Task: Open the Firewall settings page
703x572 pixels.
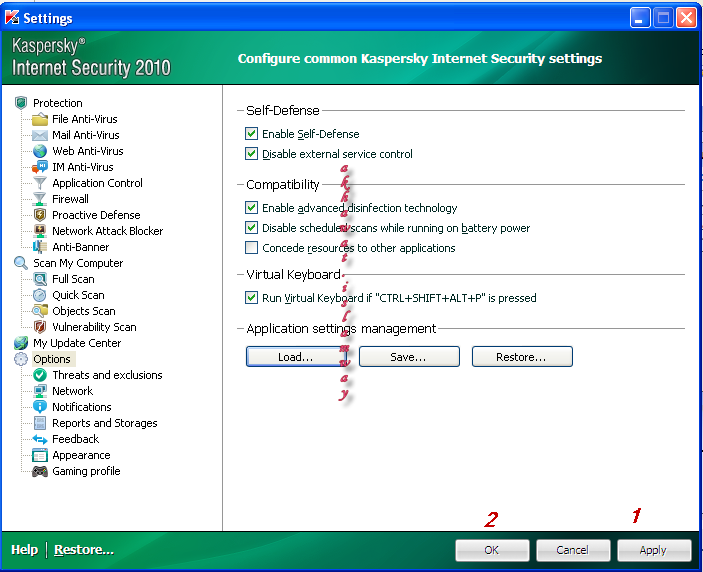Action: coord(70,199)
